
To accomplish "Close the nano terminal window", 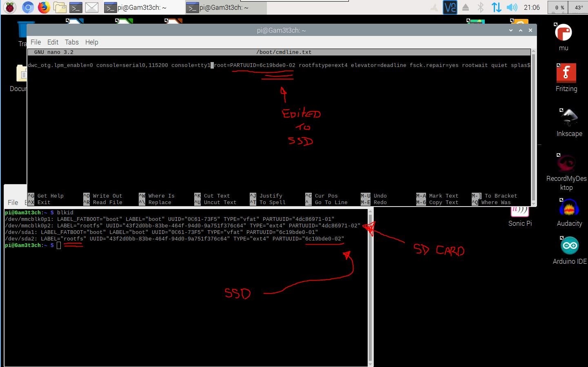I will click(x=530, y=30).
